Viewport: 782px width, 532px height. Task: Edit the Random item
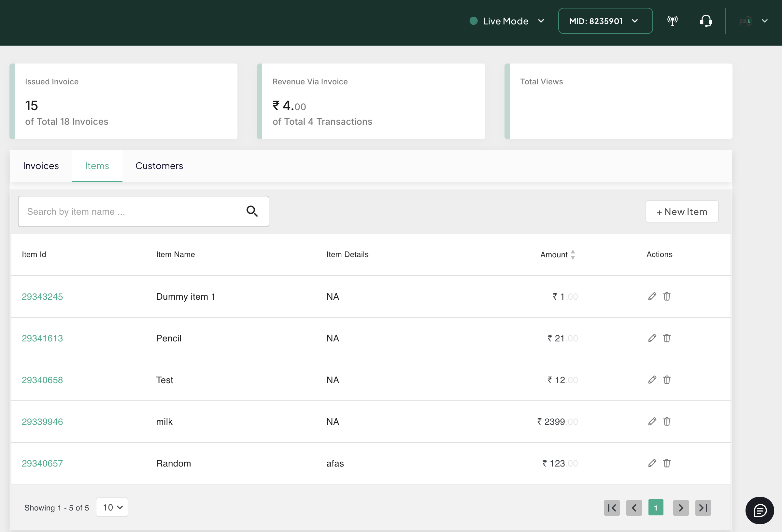click(652, 463)
